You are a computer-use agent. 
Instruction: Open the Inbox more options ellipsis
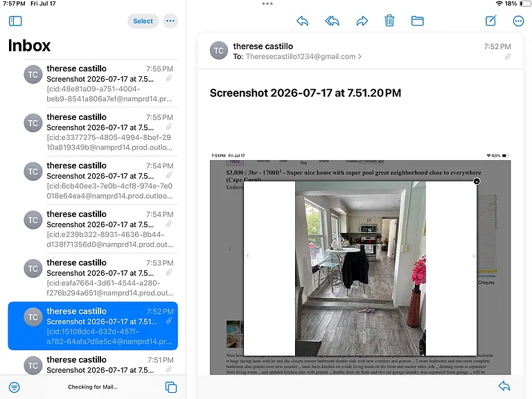(170, 21)
